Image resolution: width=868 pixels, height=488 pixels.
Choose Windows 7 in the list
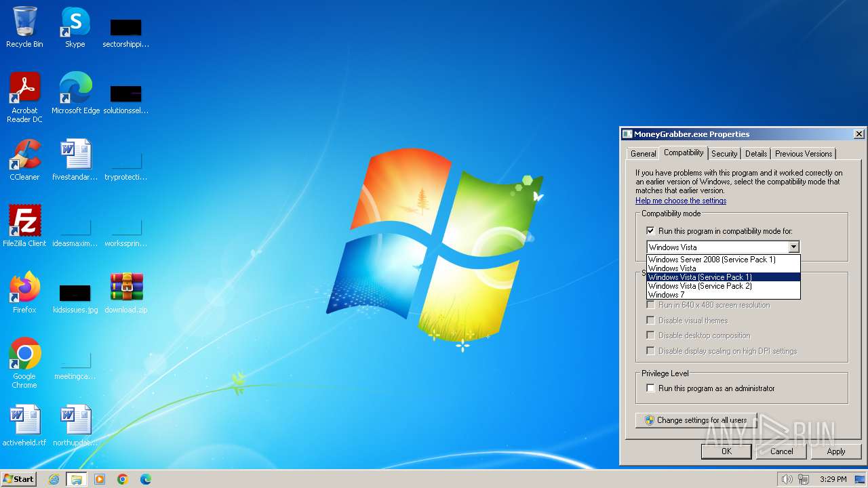[724, 295]
